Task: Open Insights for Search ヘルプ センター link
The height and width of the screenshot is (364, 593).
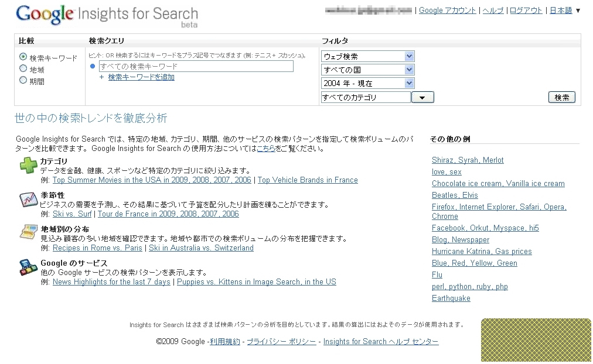Action: coord(381,342)
